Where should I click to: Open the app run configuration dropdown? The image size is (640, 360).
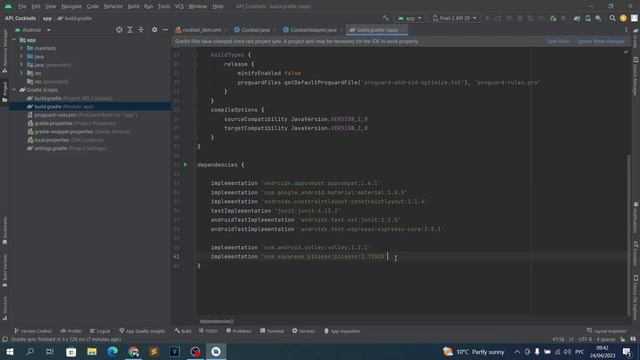click(409, 18)
